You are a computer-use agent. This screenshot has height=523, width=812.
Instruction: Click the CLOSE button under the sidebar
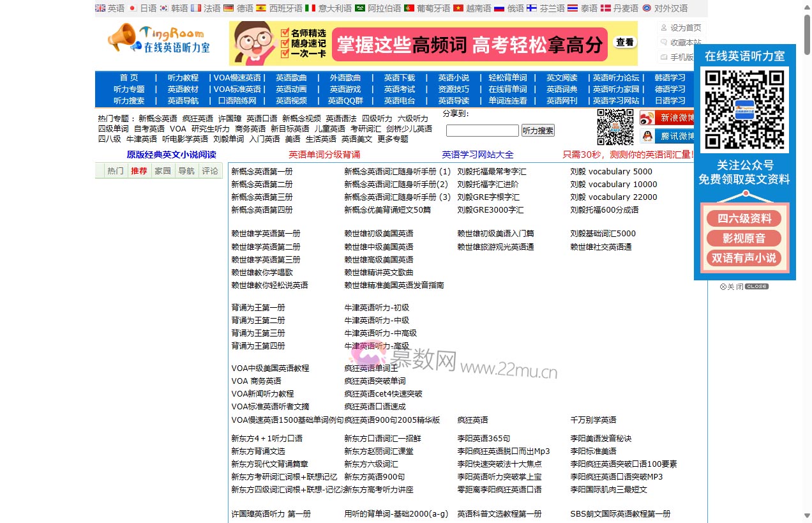pos(756,286)
